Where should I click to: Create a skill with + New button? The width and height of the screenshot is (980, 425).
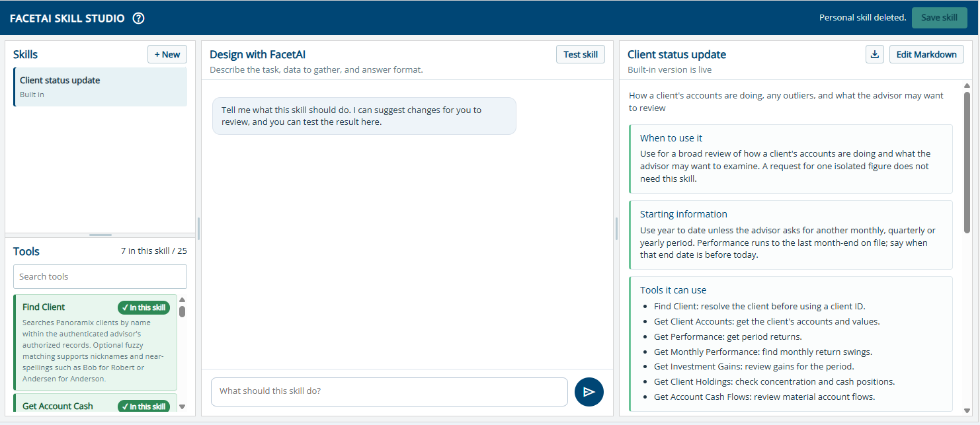167,54
